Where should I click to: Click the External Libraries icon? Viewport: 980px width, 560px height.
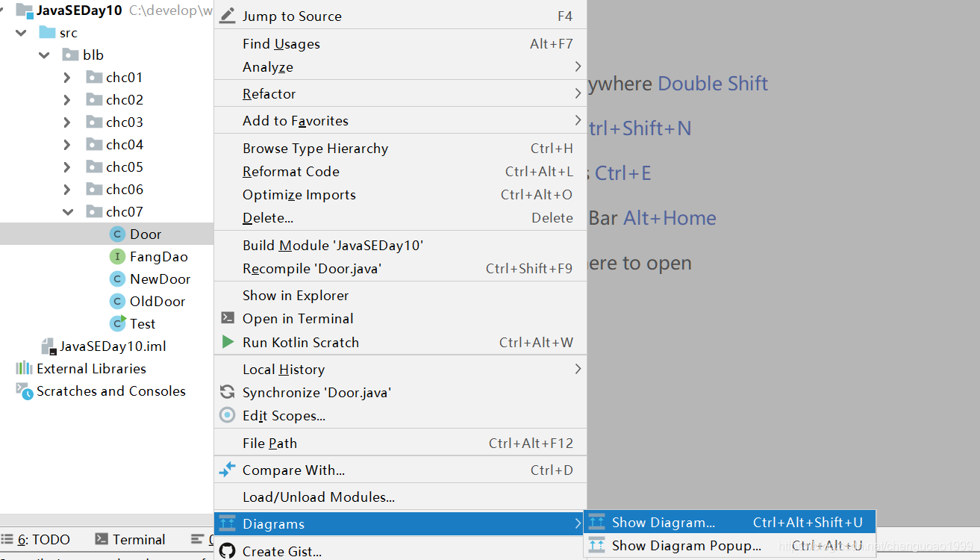[25, 368]
